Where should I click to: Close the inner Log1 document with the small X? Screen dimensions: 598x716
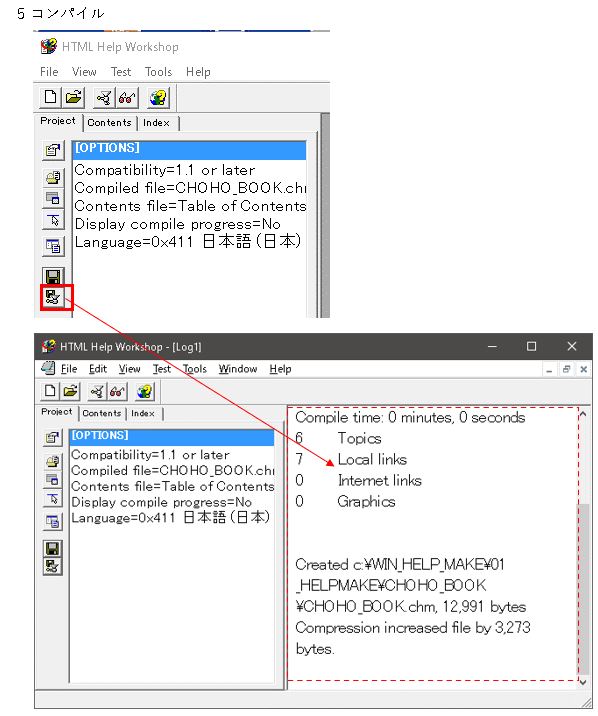pos(583,369)
